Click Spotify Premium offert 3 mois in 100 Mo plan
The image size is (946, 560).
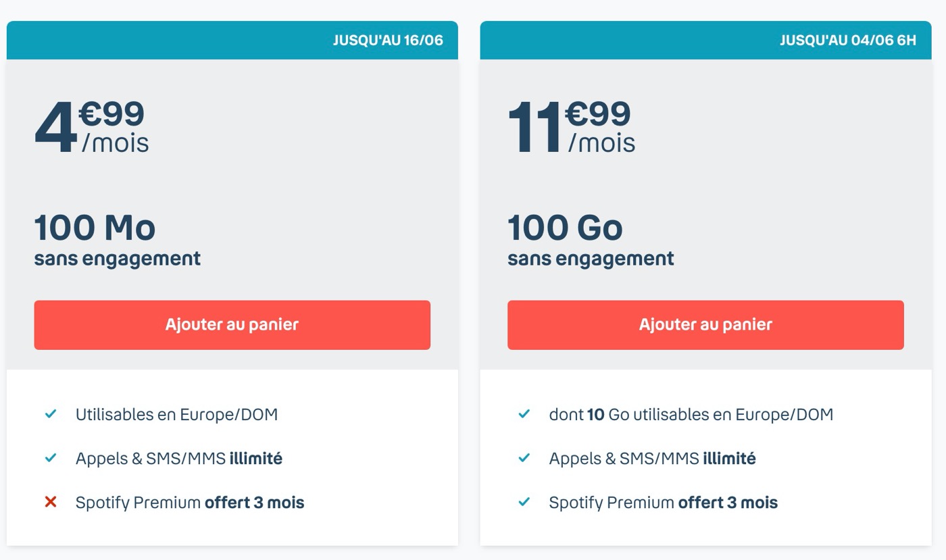(190, 503)
